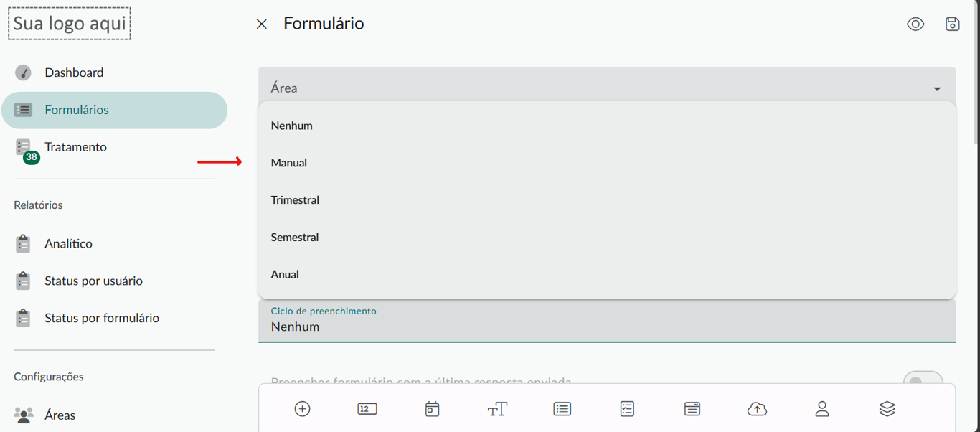Click the cloud upload field icon
Viewport: 980px width, 432px height.
click(757, 409)
